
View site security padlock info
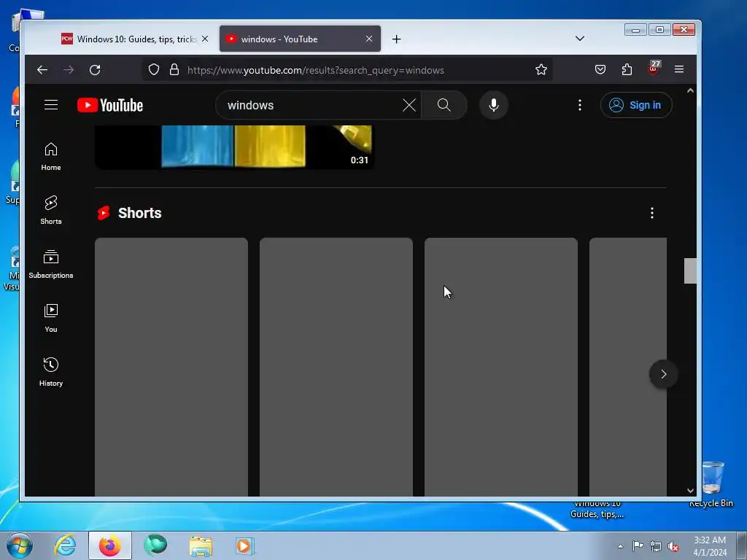[174, 69]
